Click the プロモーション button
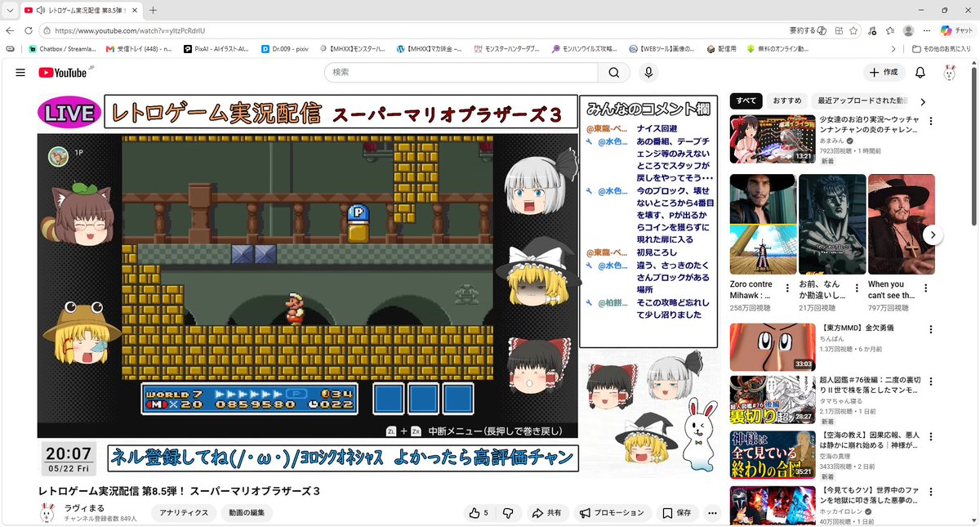This screenshot has height=527, width=980. coord(612,513)
